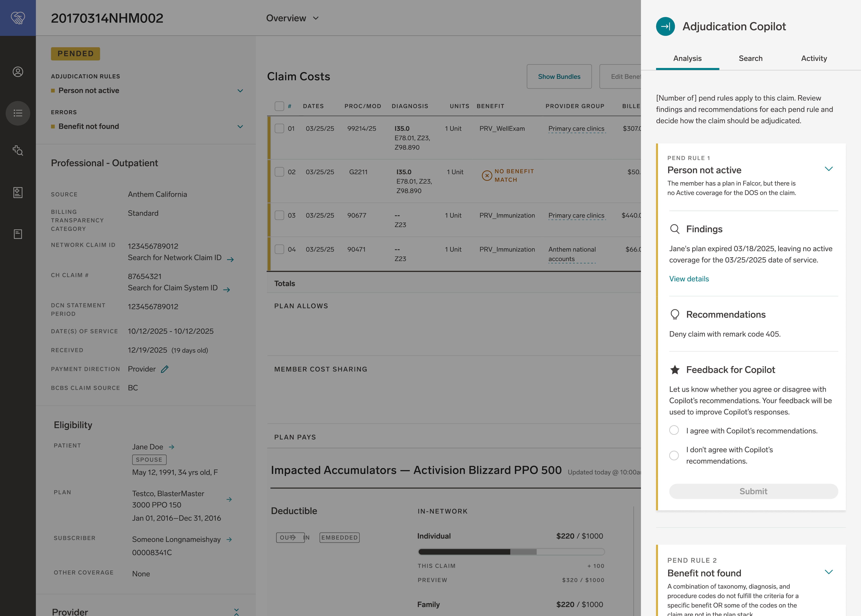Collapse Pend Rule 1 Person not active card
Viewport: 861px width, 616px height.
(x=829, y=169)
